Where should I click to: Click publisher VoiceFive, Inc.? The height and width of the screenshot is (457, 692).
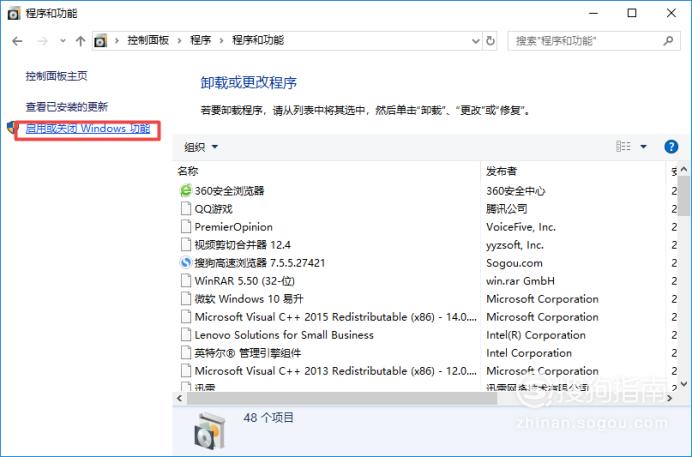(521, 227)
